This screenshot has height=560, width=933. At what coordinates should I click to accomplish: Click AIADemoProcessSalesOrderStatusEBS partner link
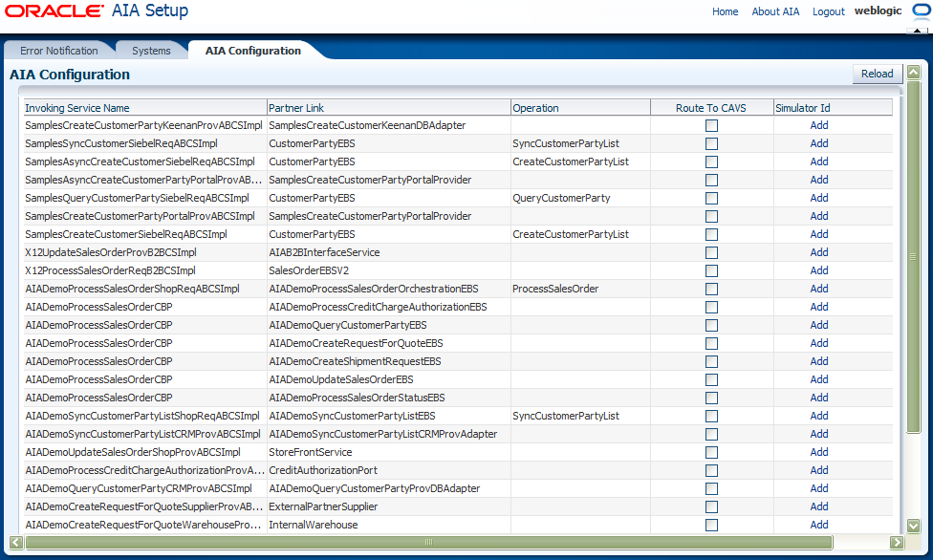pos(357,398)
